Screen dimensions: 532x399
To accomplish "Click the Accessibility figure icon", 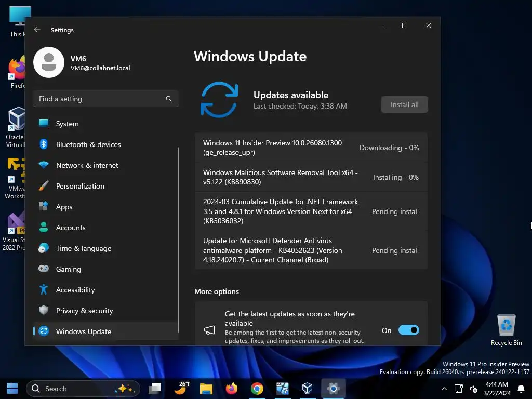I will click(44, 289).
